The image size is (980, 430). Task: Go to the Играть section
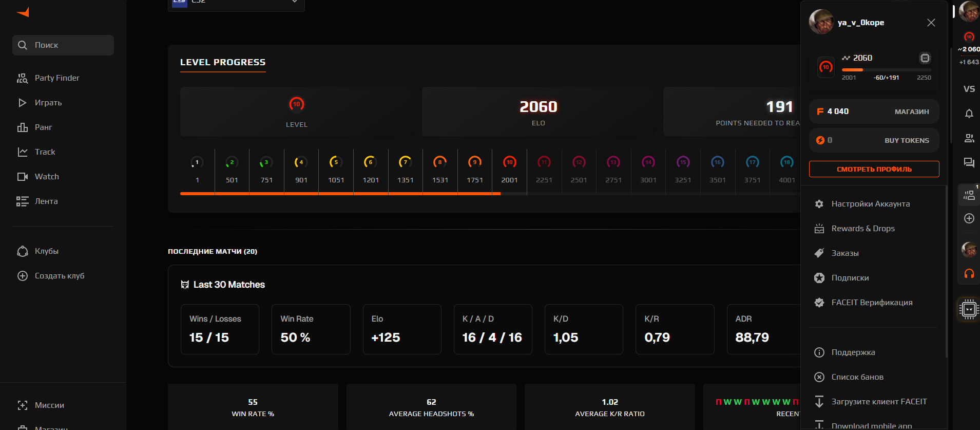pyautogui.click(x=63, y=103)
